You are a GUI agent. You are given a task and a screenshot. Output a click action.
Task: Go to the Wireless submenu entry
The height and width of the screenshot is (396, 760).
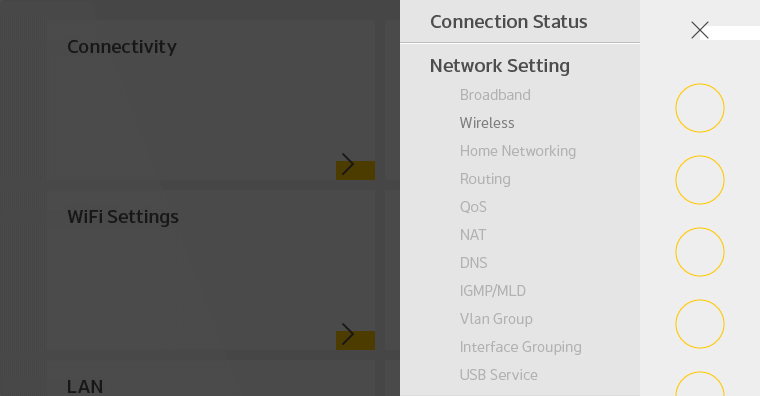tap(487, 123)
